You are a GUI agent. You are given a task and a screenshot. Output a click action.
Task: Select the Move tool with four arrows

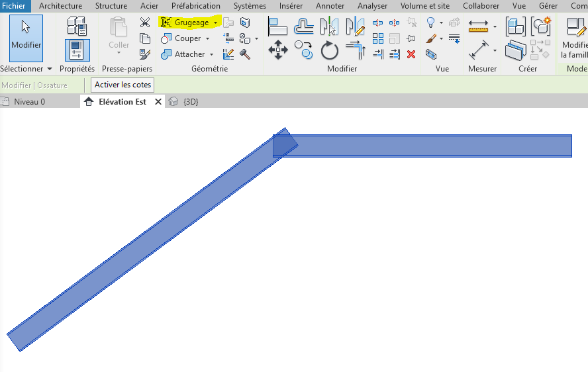tap(277, 50)
